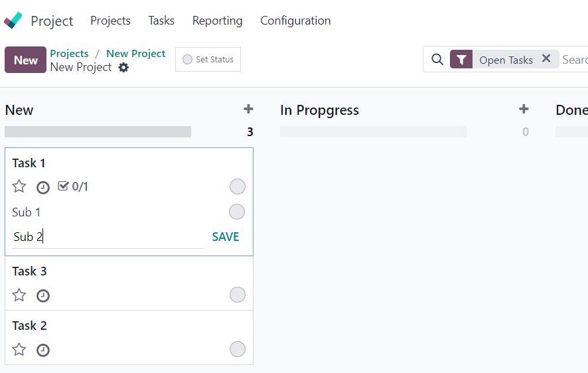
Task: Add task with plus in New column
Action: [x=248, y=109]
